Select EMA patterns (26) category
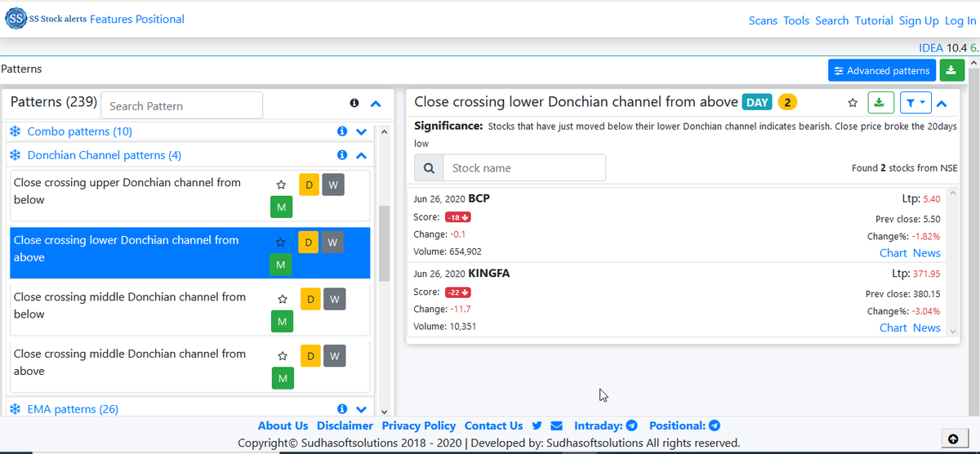This screenshot has width=980, height=454. [73, 409]
